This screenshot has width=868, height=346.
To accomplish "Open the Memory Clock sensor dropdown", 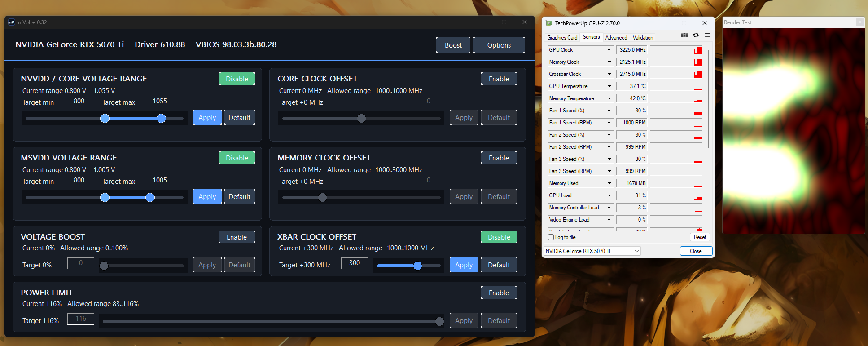I will (609, 62).
